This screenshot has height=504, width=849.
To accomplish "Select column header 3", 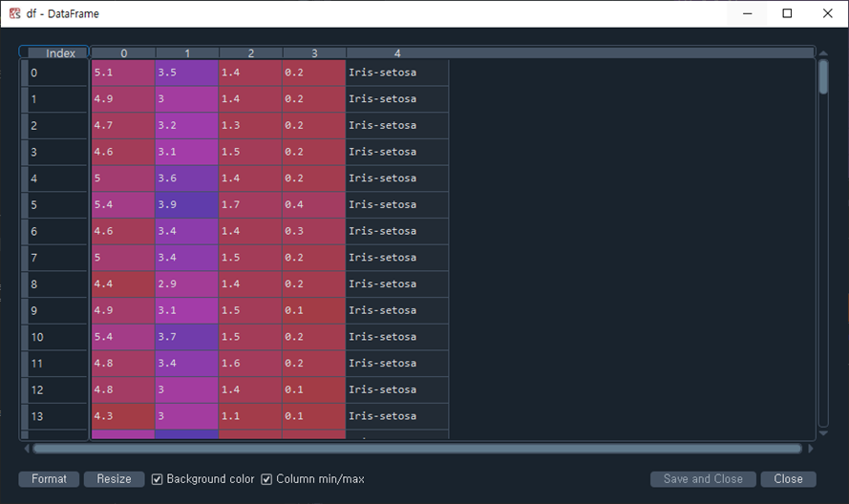I will [x=314, y=53].
